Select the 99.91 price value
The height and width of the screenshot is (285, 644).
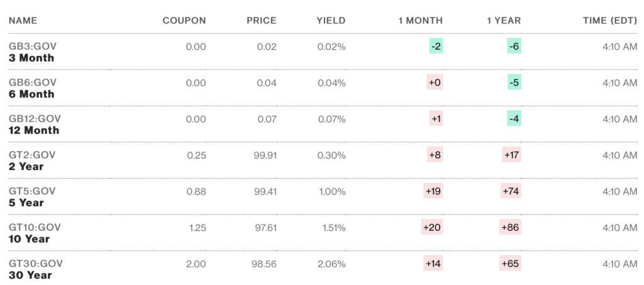[264, 155]
